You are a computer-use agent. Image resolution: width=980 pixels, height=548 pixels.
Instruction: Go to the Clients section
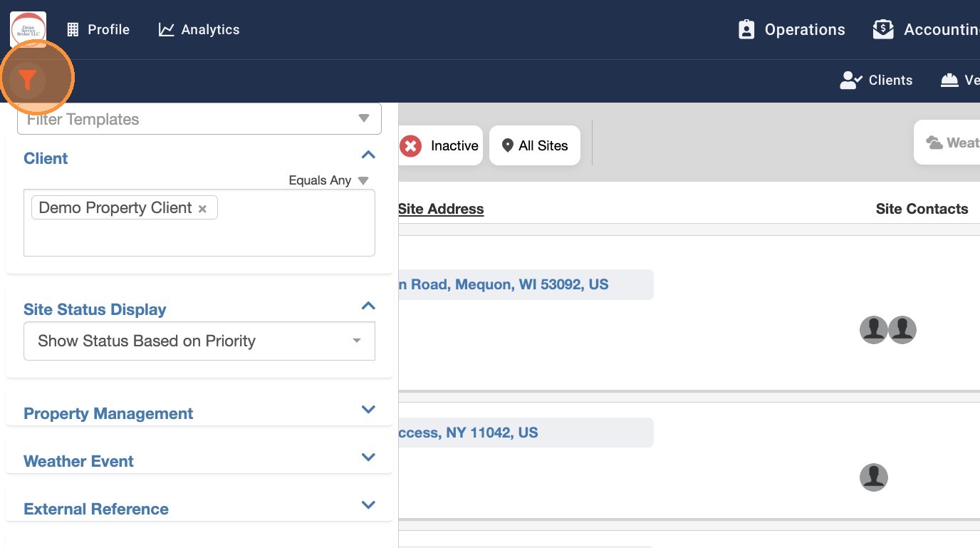point(876,80)
